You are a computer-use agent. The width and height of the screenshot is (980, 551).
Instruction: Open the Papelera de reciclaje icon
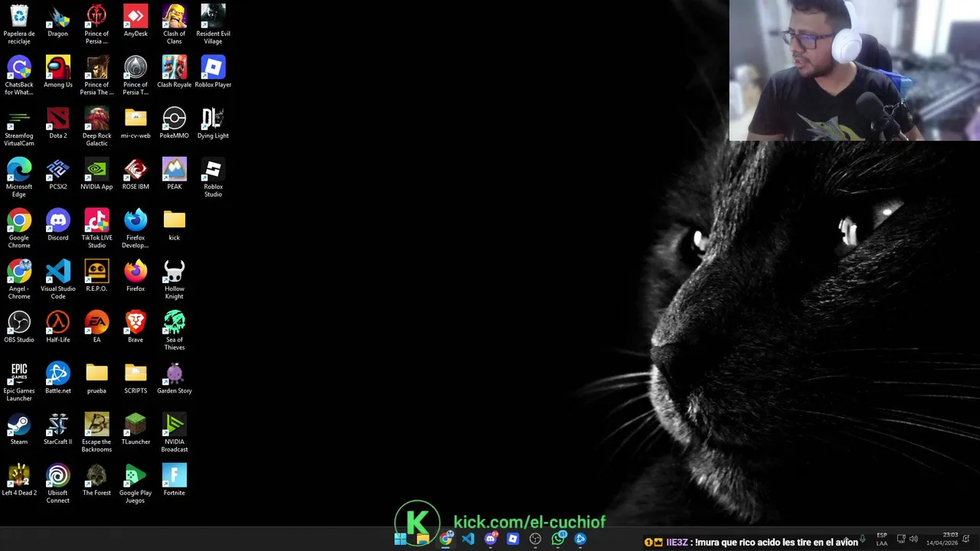tap(19, 23)
